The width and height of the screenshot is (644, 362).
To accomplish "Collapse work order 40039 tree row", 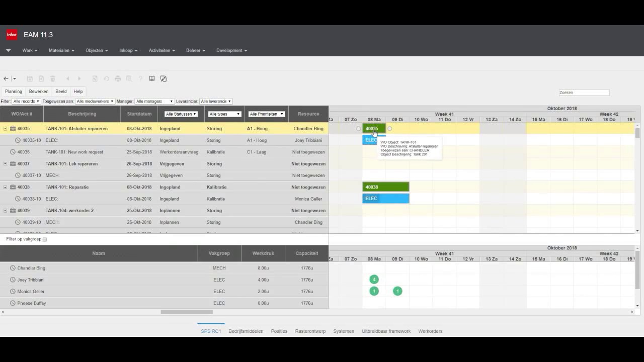I will [x=6, y=211].
